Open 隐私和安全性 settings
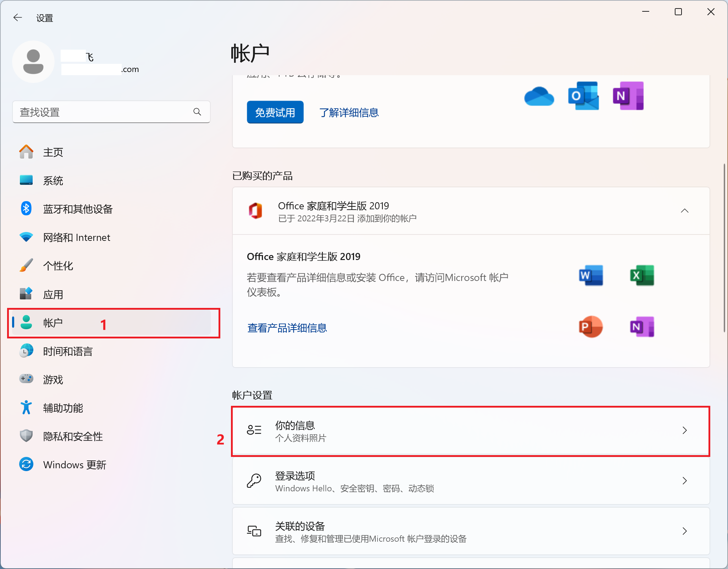The width and height of the screenshot is (728, 569). (111, 436)
